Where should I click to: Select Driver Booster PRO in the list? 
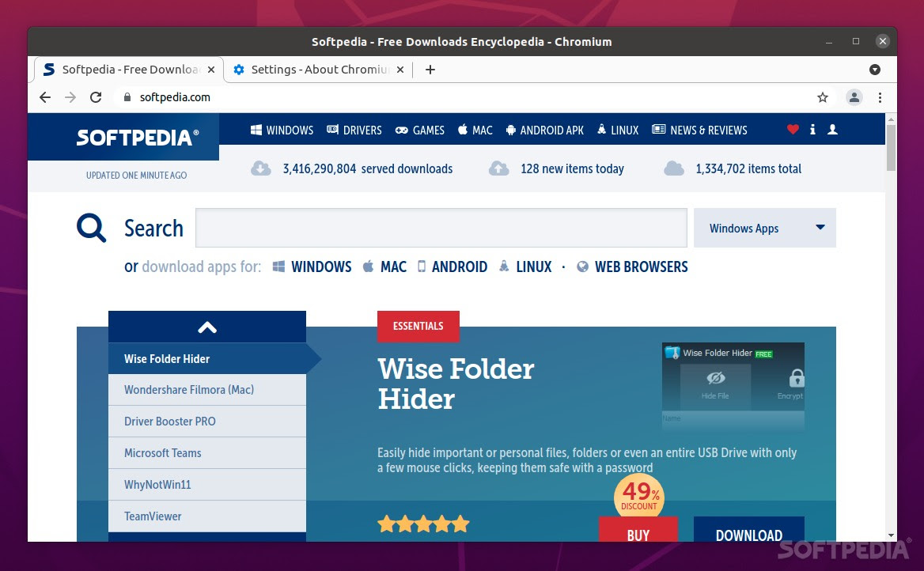(x=206, y=422)
